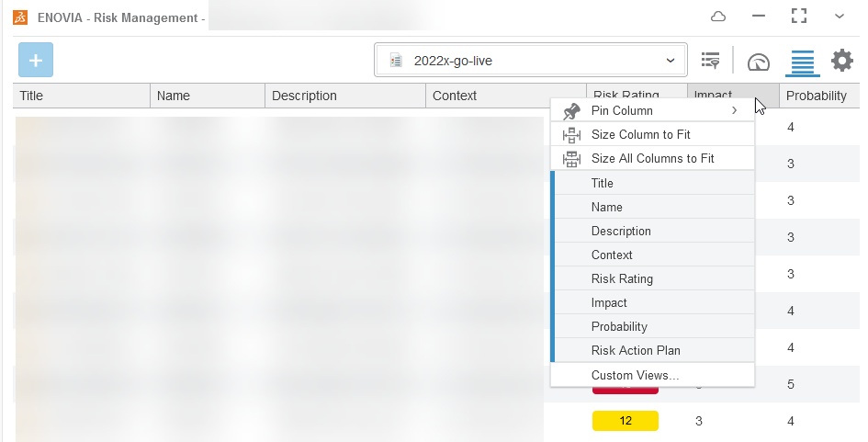Click the cloud icon in title bar
Viewport: 868px width, 442px height.
click(718, 17)
